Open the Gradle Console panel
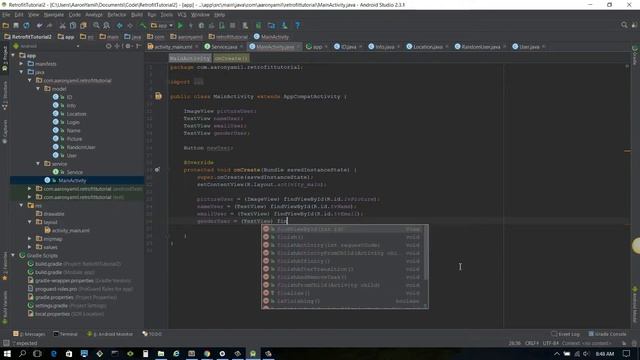Viewport: 640px width, 360px height. point(607,334)
